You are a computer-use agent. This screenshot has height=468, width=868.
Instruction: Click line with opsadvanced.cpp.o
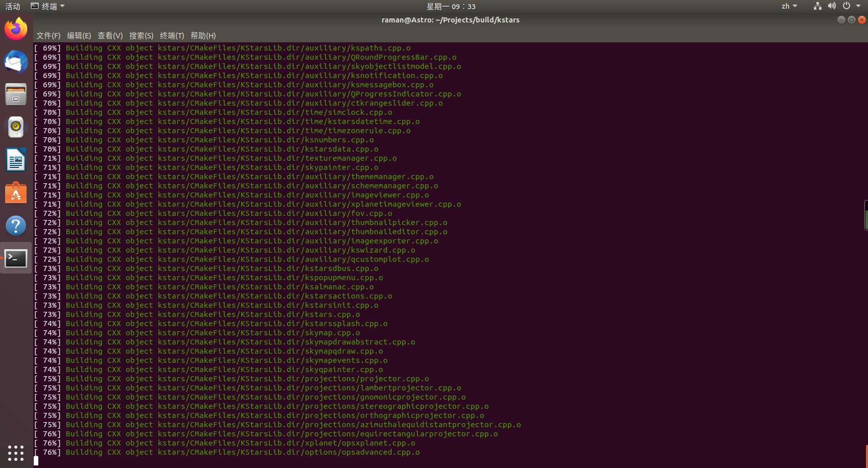click(227, 452)
